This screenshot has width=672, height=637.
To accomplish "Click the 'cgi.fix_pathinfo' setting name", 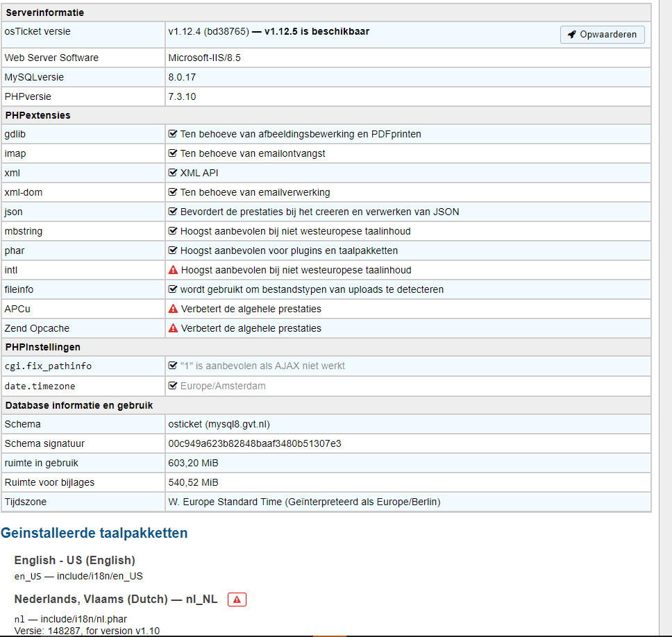I will [x=48, y=366].
